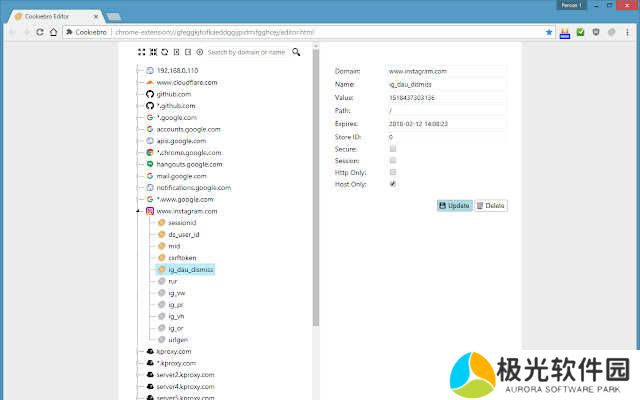Reload the page with browser refresh button

coord(39,32)
